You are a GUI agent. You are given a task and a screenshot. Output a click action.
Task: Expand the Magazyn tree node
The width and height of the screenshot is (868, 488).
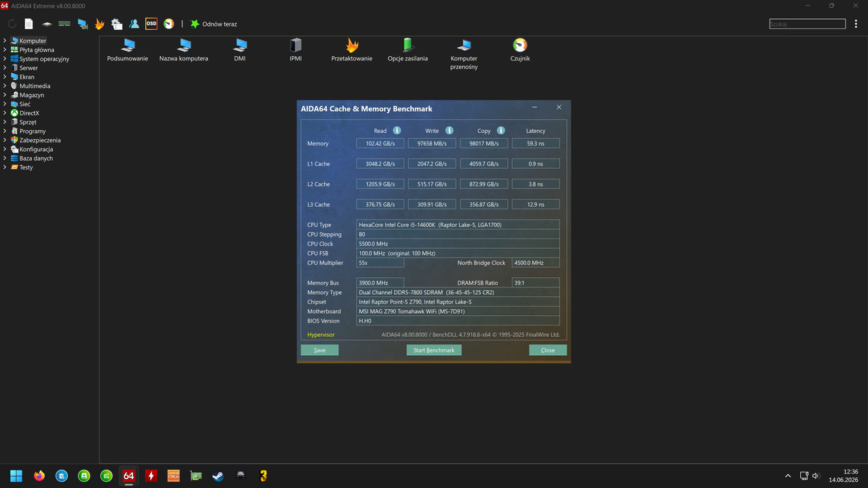point(5,95)
